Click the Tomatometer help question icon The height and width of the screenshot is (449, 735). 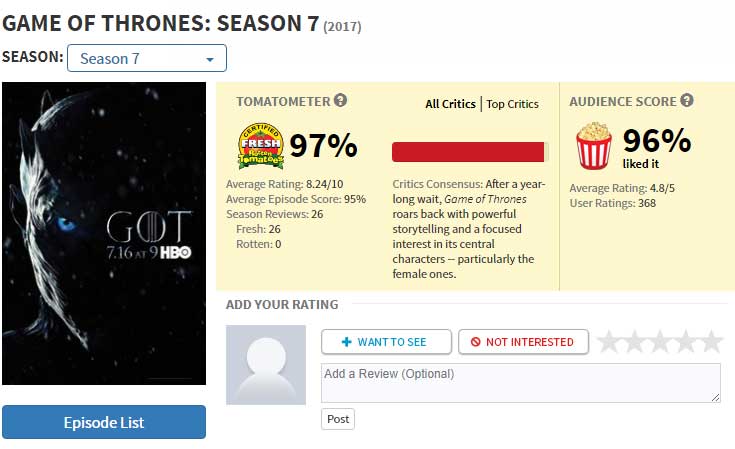(340, 100)
